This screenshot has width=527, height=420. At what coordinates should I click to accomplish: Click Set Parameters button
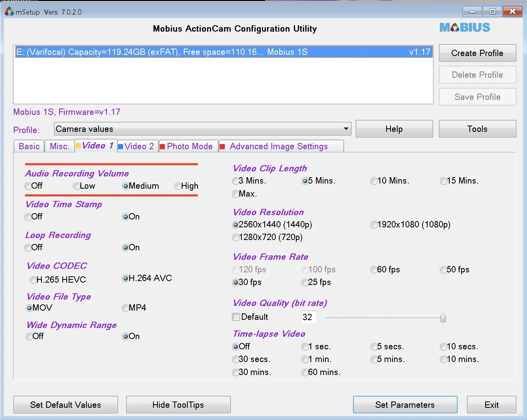(405, 405)
